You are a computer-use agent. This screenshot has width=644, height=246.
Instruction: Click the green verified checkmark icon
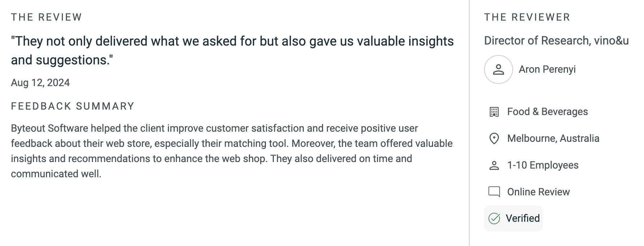tap(494, 219)
